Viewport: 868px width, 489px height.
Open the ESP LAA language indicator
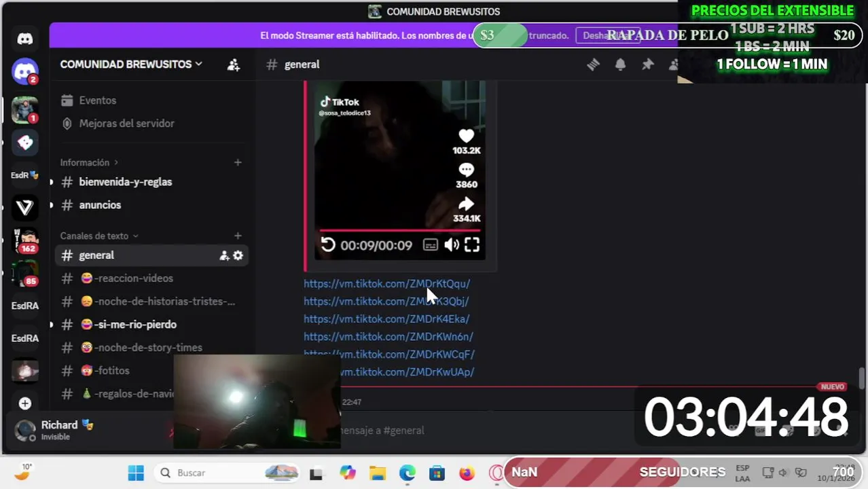742,473
